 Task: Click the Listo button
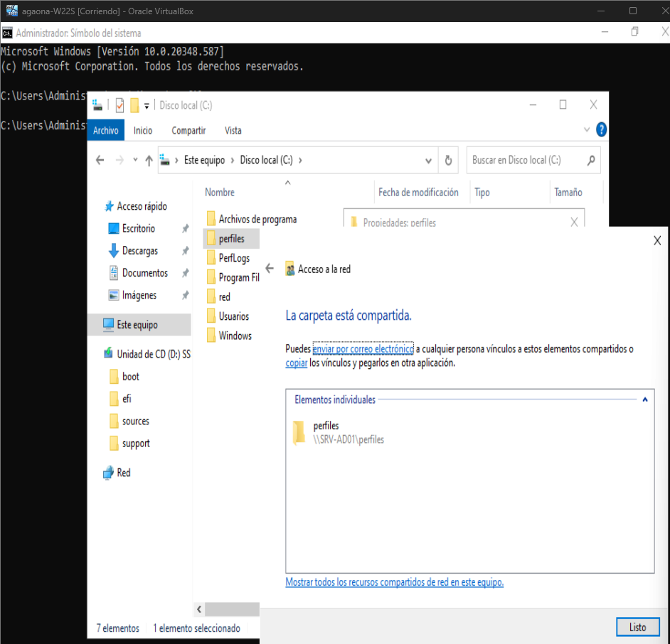[637, 627]
